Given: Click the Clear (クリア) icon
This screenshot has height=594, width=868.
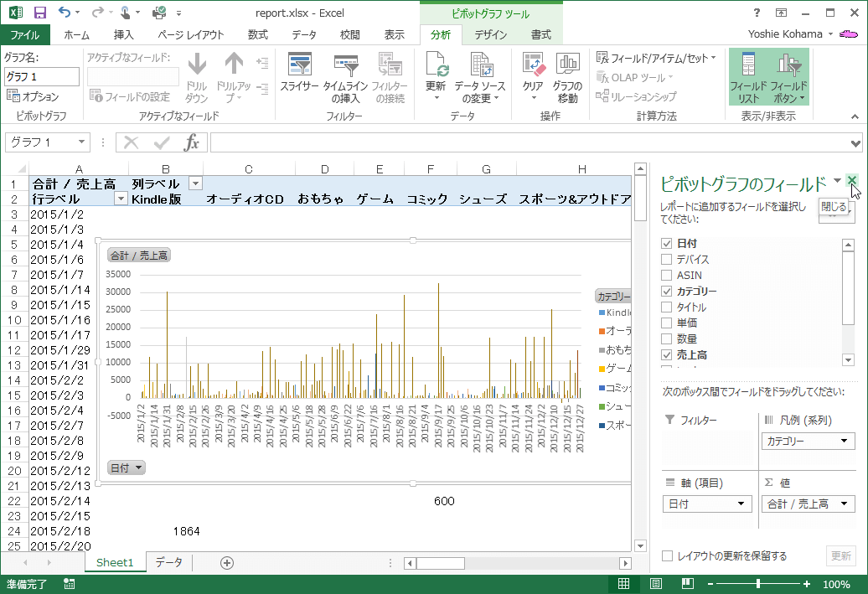Looking at the screenshot, I should click(x=533, y=78).
